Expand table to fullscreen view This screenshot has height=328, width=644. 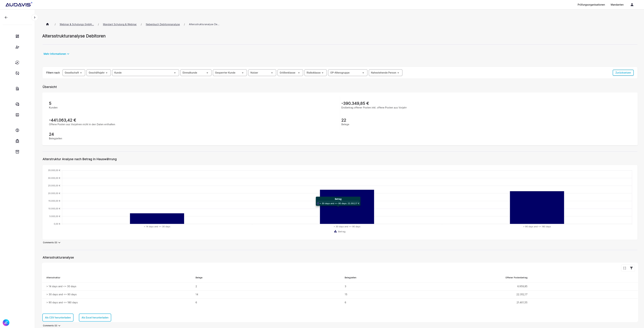coord(625,268)
